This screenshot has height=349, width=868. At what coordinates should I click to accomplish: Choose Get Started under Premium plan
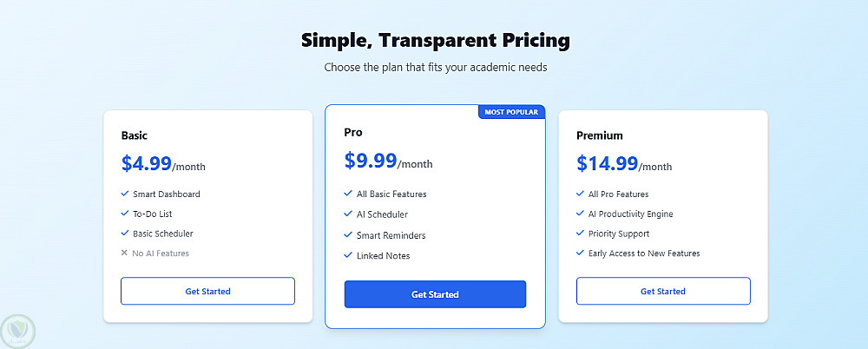pos(663,291)
